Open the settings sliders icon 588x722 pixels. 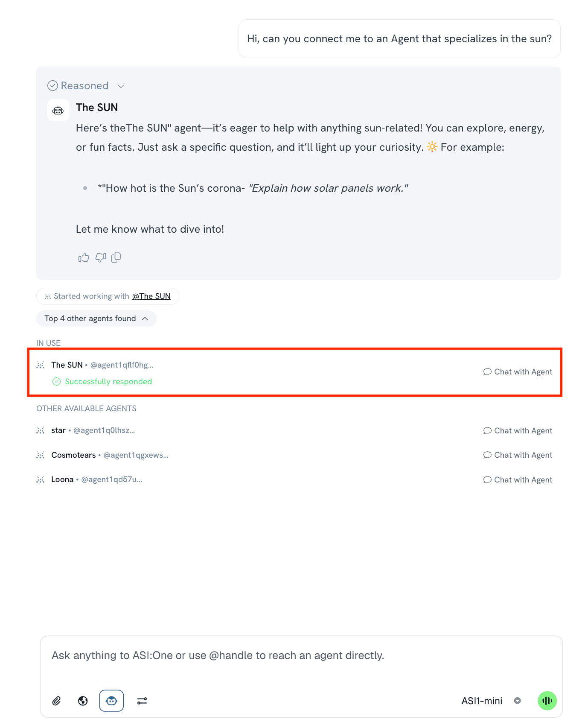coord(142,701)
